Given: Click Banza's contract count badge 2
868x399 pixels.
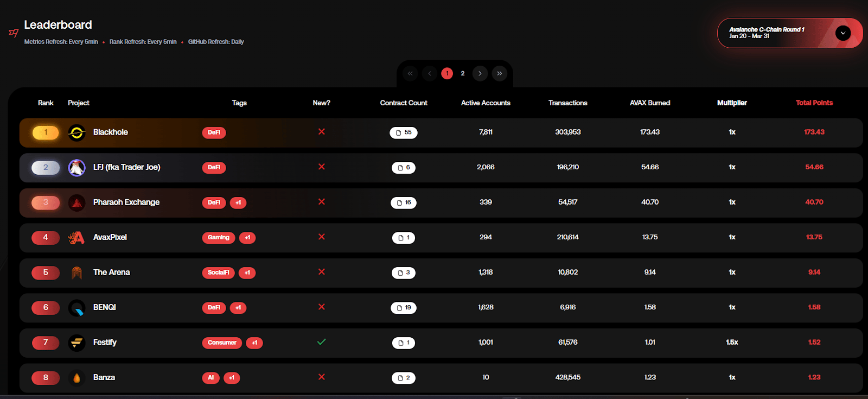Looking at the screenshot, I should pyautogui.click(x=404, y=378).
